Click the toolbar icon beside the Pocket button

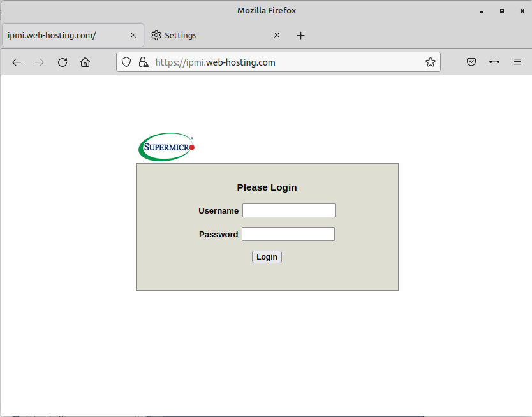[494, 62]
